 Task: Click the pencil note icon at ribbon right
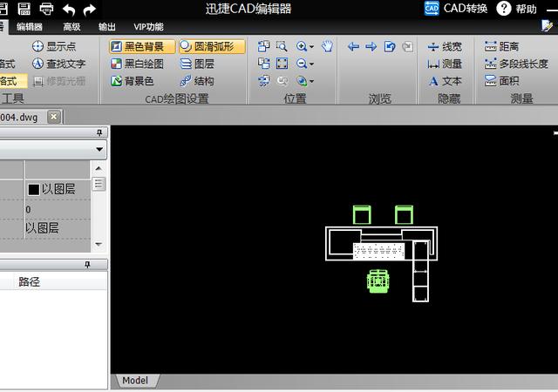pyautogui.click(x=547, y=25)
